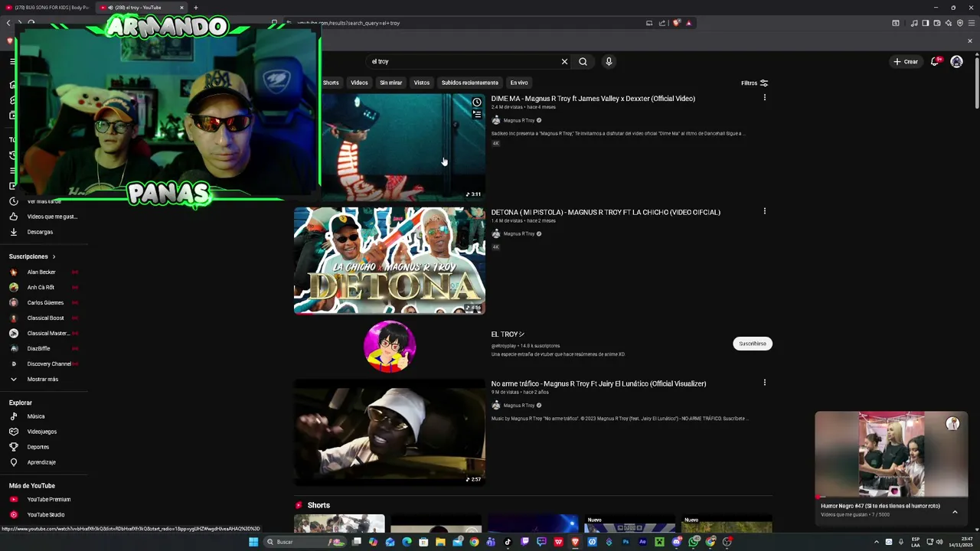Select the Sin mirar filter chip

pos(390,83)
